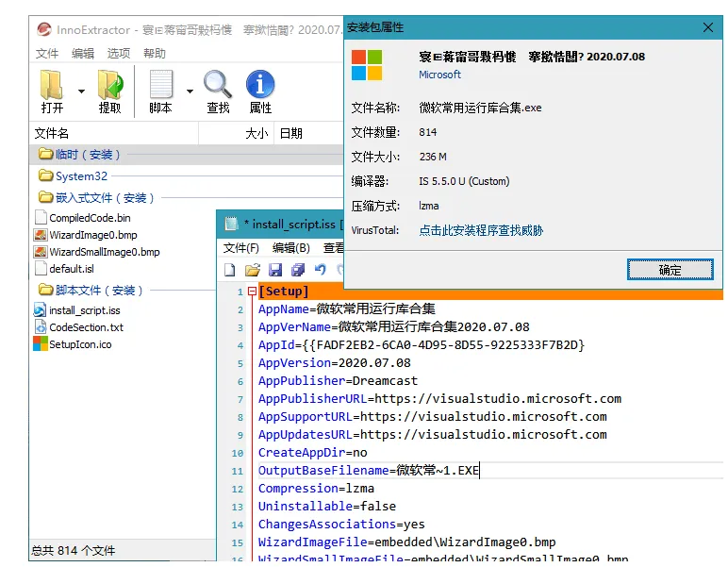
Task: Select file install_script.iss in file list
Action: point(85,310)
